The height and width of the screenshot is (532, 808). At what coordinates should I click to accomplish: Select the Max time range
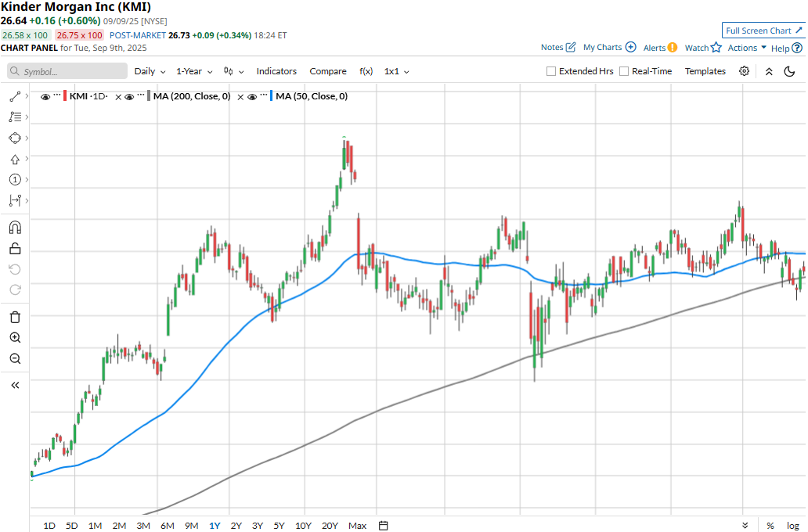click(357, 525)
